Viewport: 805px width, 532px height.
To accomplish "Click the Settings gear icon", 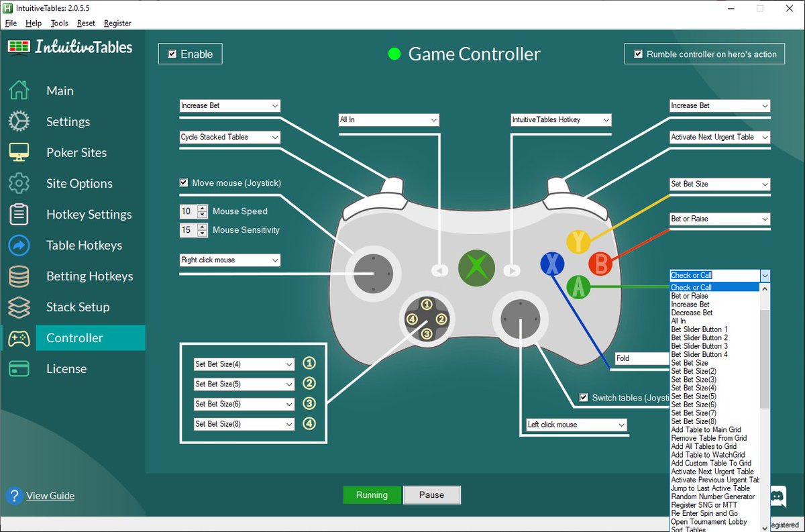I will [19, 121].
